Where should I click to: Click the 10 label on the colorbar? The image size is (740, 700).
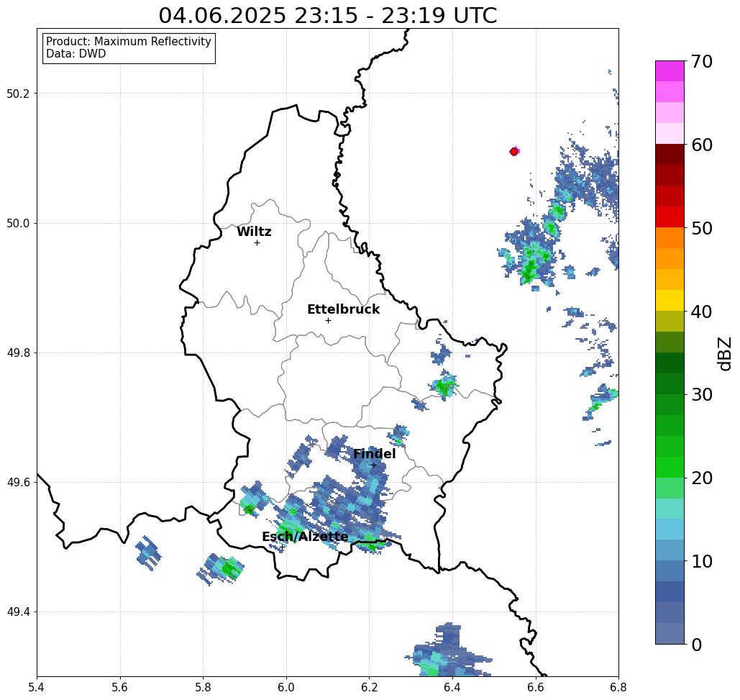point(702,561)
